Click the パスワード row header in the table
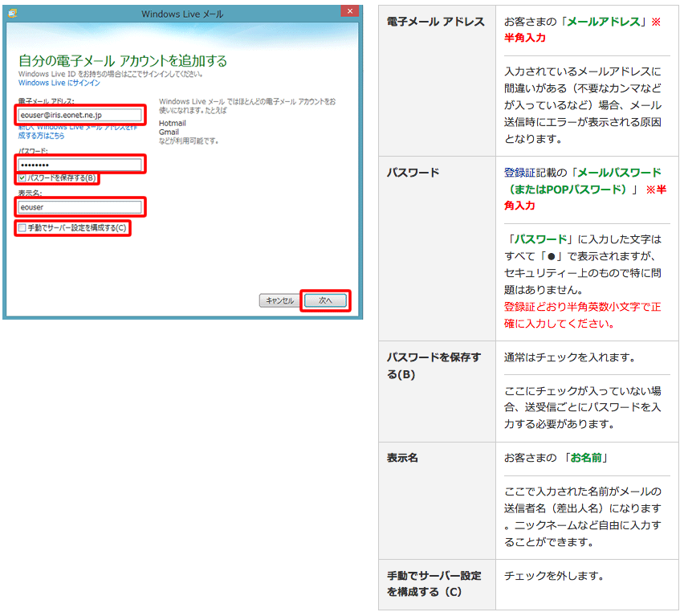The width and height of the screenshot is (684, 616). point(413,173)
